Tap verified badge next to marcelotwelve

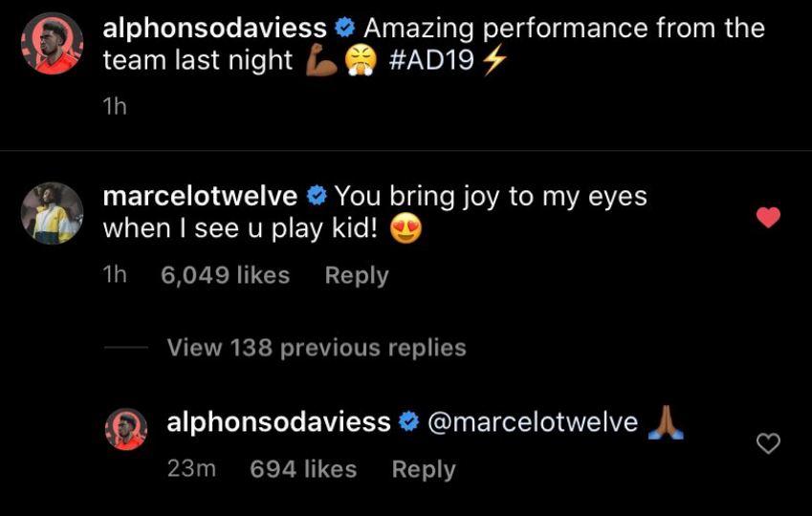tap(316, 198)
